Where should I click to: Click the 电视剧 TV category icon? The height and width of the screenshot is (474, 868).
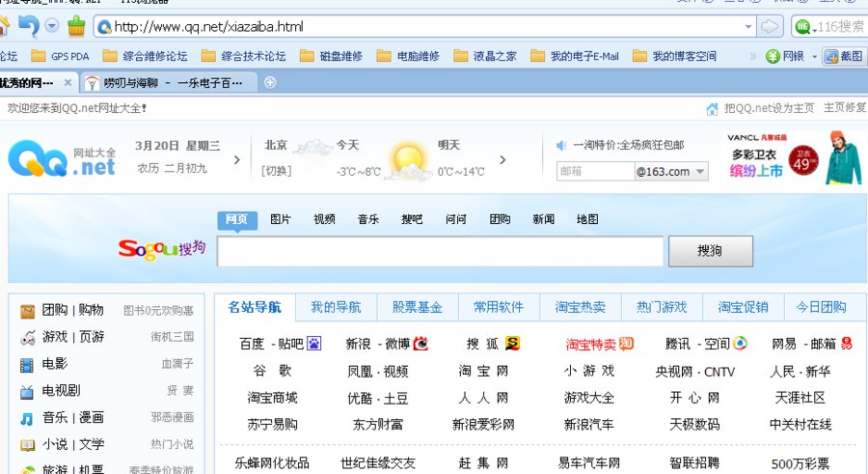coord(27,392)
